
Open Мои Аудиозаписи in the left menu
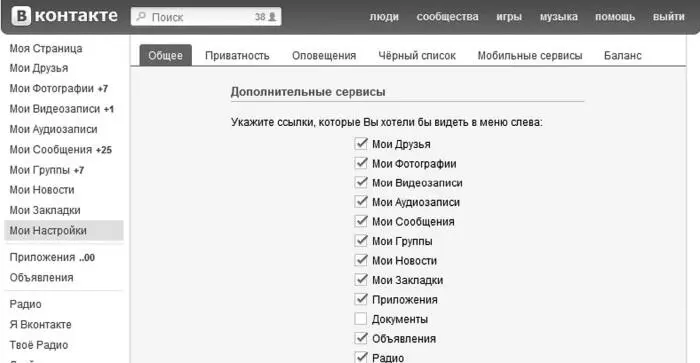click(x=54, y=129)
